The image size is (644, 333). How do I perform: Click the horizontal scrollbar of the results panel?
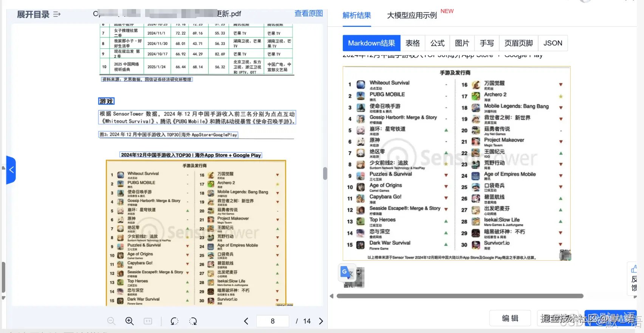tap(460, 296)
